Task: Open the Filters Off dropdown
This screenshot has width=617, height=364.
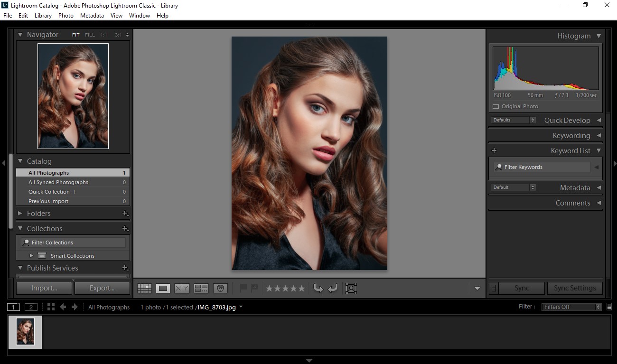Action: pyautogui.click(x=571, y=307)
